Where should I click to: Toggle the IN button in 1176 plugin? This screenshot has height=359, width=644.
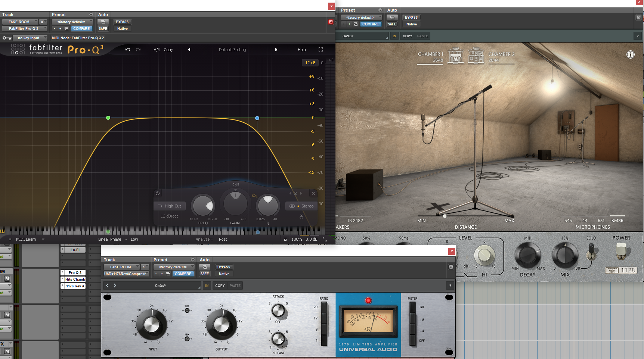(207, 286)
